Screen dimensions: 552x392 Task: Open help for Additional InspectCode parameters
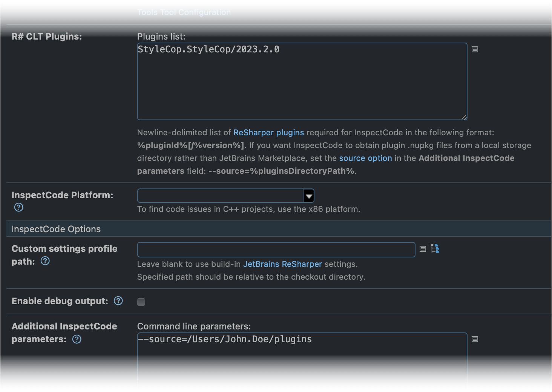point(77,339)
